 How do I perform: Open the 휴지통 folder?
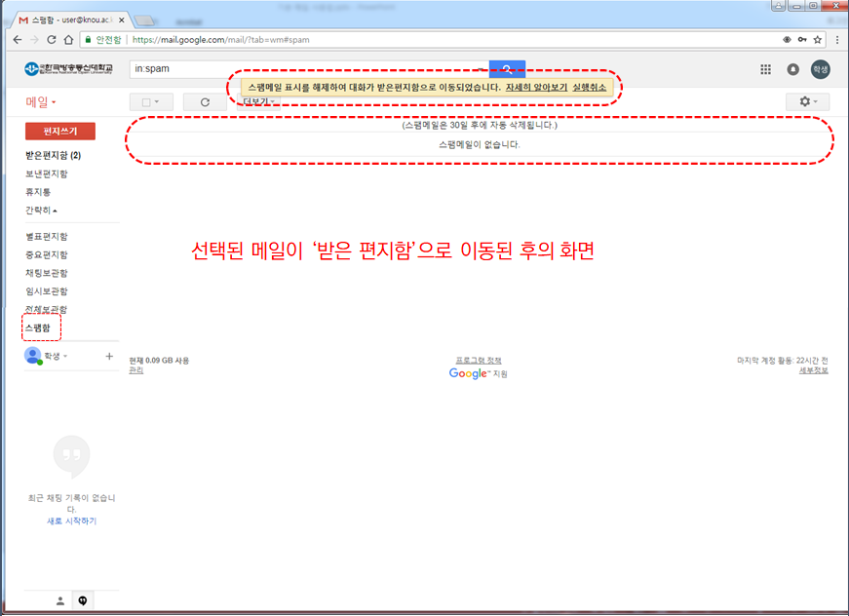[x=38, y=192]
